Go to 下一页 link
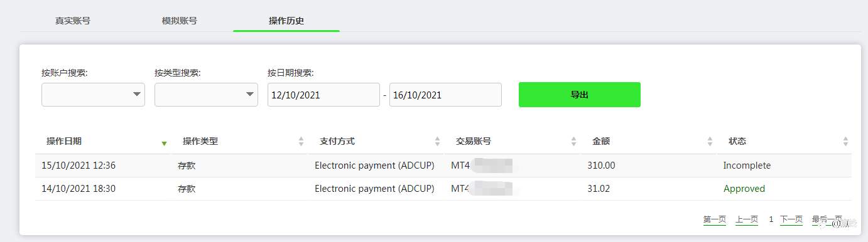This screenshot has height=242, width=868. [x=791, y=219]
